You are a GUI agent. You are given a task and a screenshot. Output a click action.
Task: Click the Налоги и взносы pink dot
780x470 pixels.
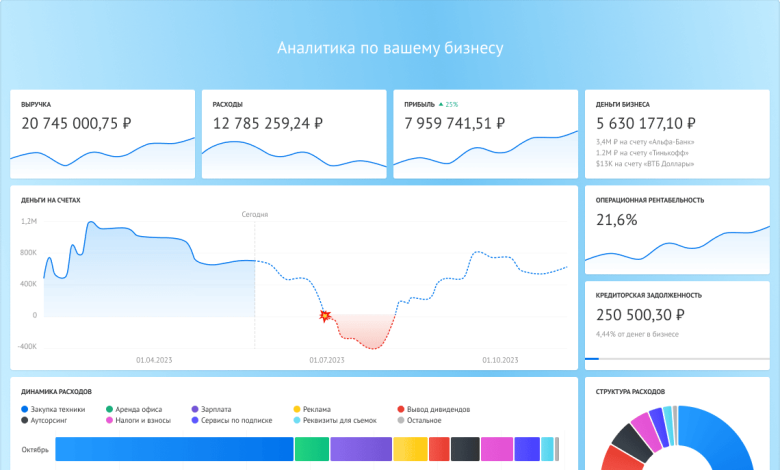[x=110, y=421]
